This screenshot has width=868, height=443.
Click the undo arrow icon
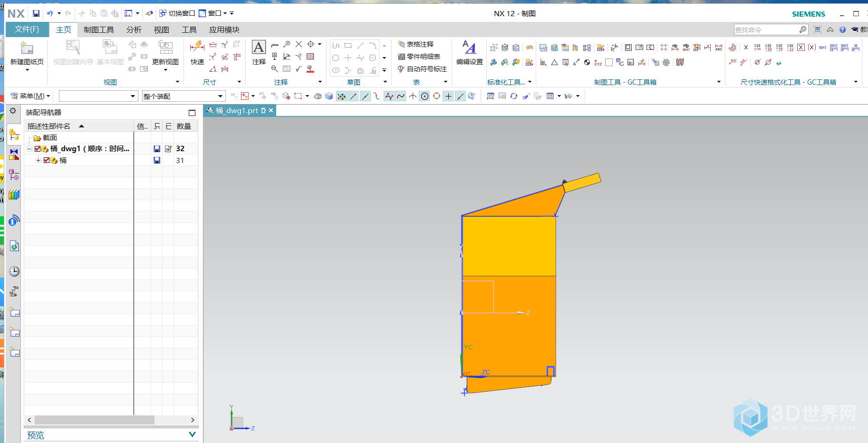pyautogui.click(x=50, y=13)
